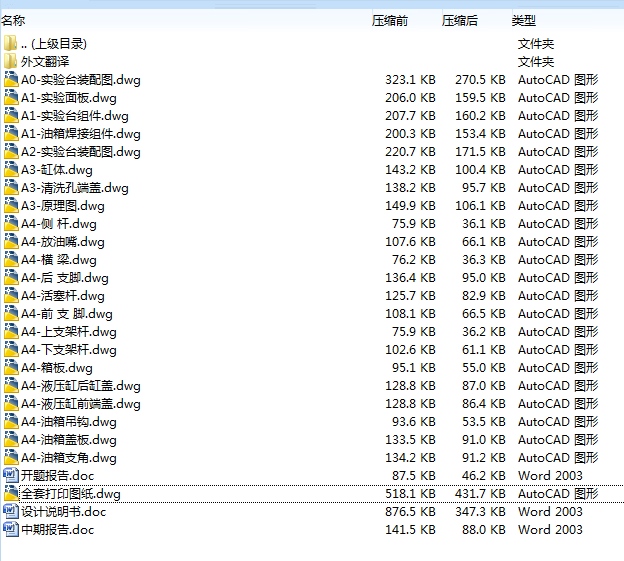The width and height of the screenshot is (624, 561).
Task: Click the parent directory folder icon
Action: (10, 43)
